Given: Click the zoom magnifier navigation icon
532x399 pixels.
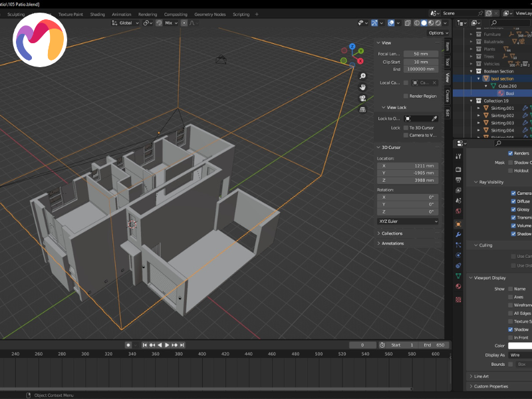Looking at the screenshot, I should [362, 75].
